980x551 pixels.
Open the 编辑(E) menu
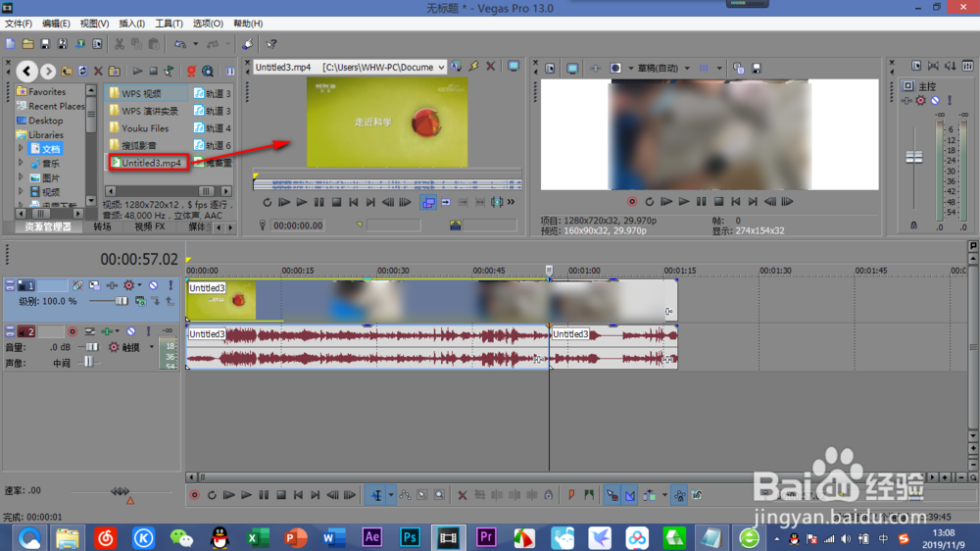56,24
